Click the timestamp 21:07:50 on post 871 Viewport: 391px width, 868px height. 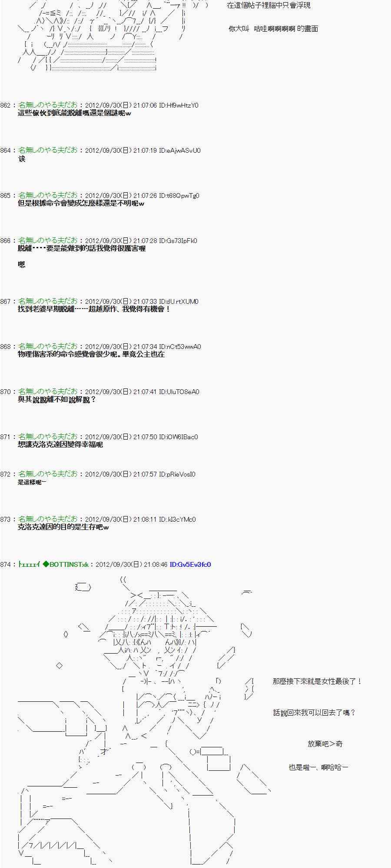145,437
